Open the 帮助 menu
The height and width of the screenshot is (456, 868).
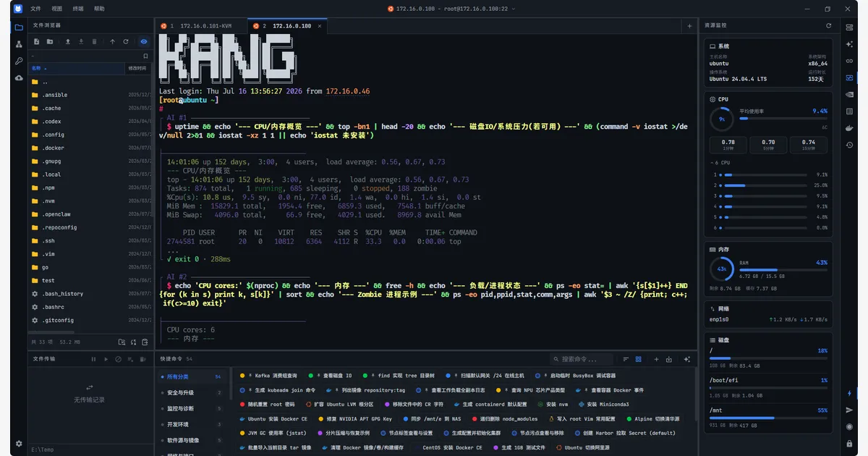(x=99, y=9)
